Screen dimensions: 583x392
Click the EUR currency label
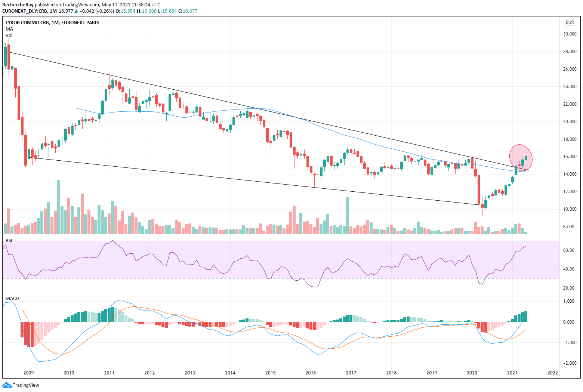[570, 22]
